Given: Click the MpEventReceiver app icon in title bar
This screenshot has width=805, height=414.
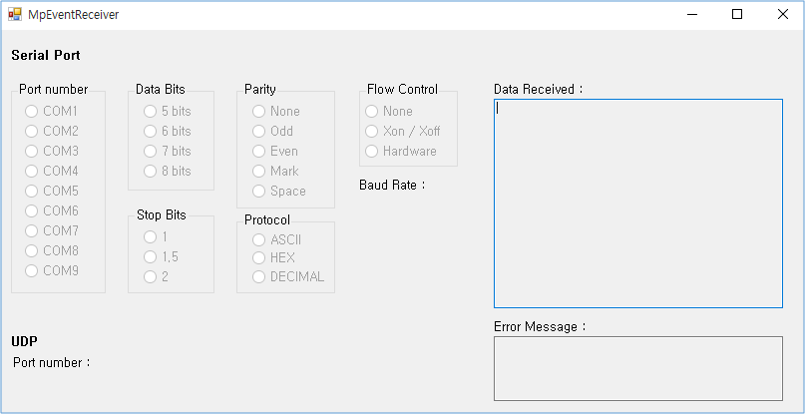Looking at the screenshot, I should [x=14, y=14].
